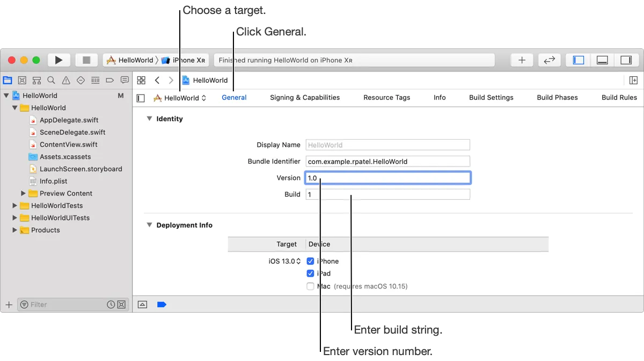Hide the debug area bottom panel button
This screenshot has width=644, height=361.
tap(602, 60)
